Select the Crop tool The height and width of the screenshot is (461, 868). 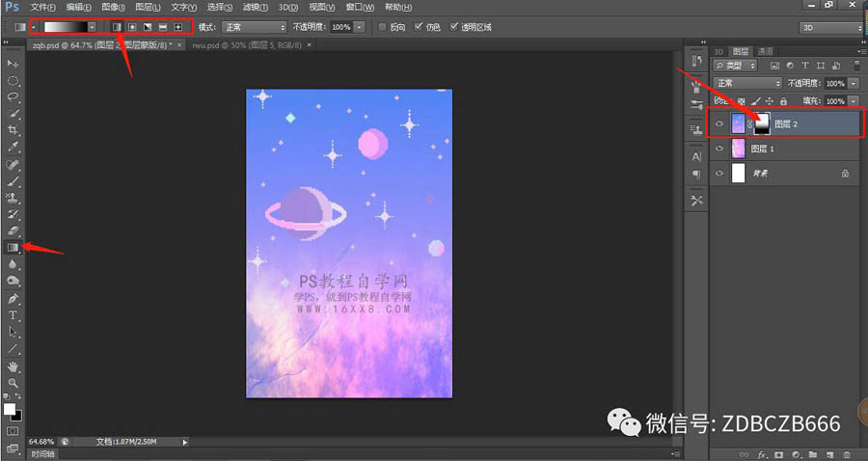pos(13,130)
